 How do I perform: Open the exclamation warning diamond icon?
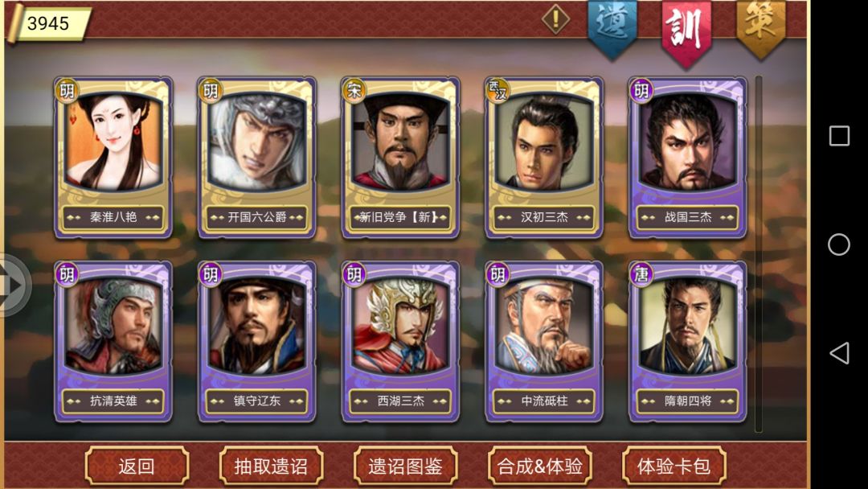pos(556,19)
